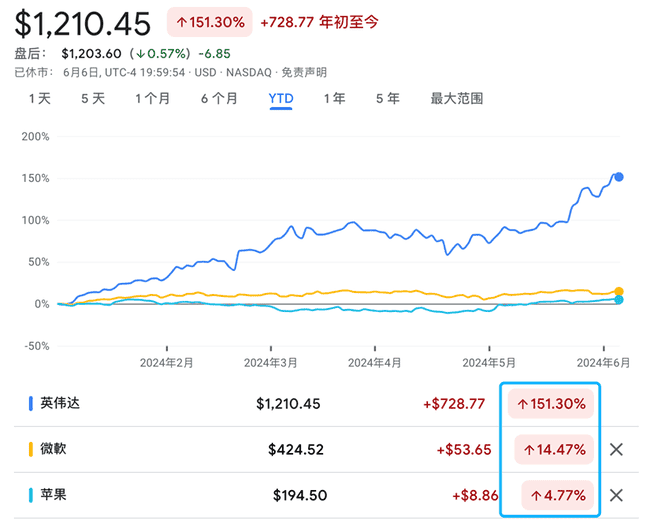Screen dimensions: 650x520
Task: Remove 苹果 from comparison with X icon
Action: pos(616,494)
